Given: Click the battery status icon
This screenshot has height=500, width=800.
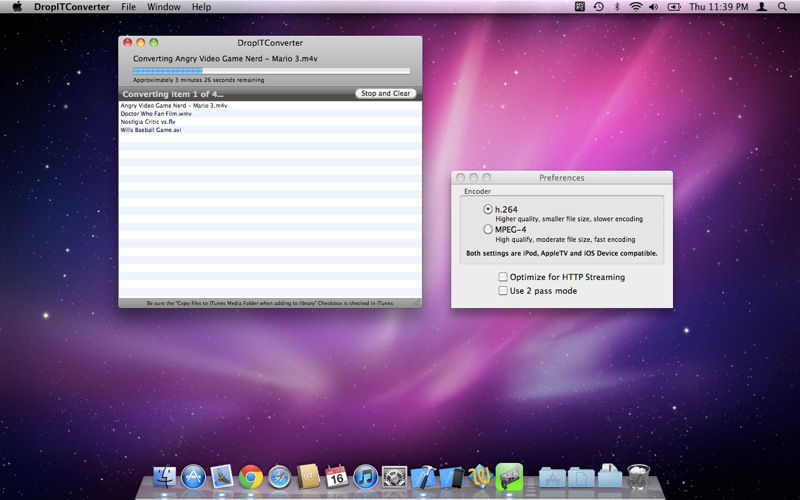Looking at the screenshot, I should point(674,7).
